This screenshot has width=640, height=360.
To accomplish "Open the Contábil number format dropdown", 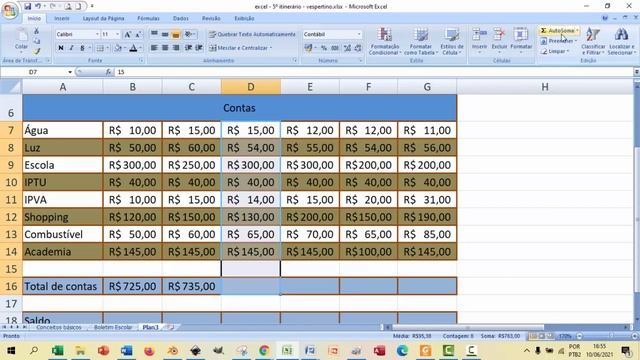I will tap(359, 34).
